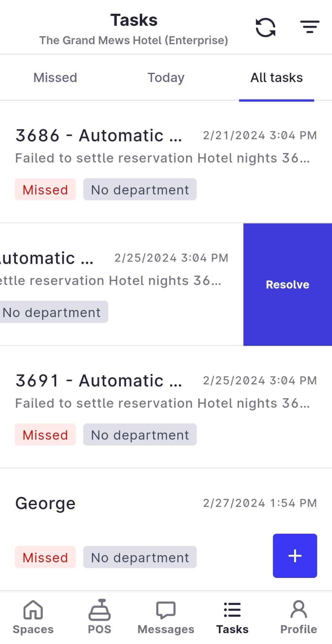The height and width of the screenshot is (644, 332).
Task: Open the task filter options
Action: coord(309,27)
